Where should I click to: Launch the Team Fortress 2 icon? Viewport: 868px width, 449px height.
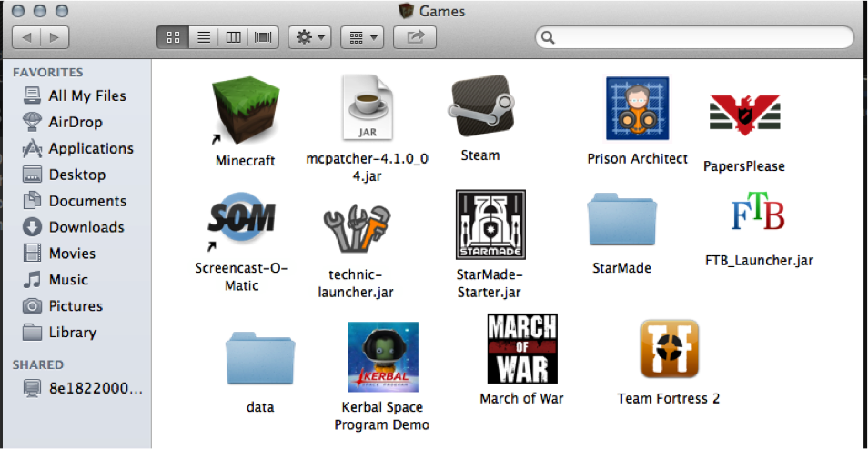[669, 349]
